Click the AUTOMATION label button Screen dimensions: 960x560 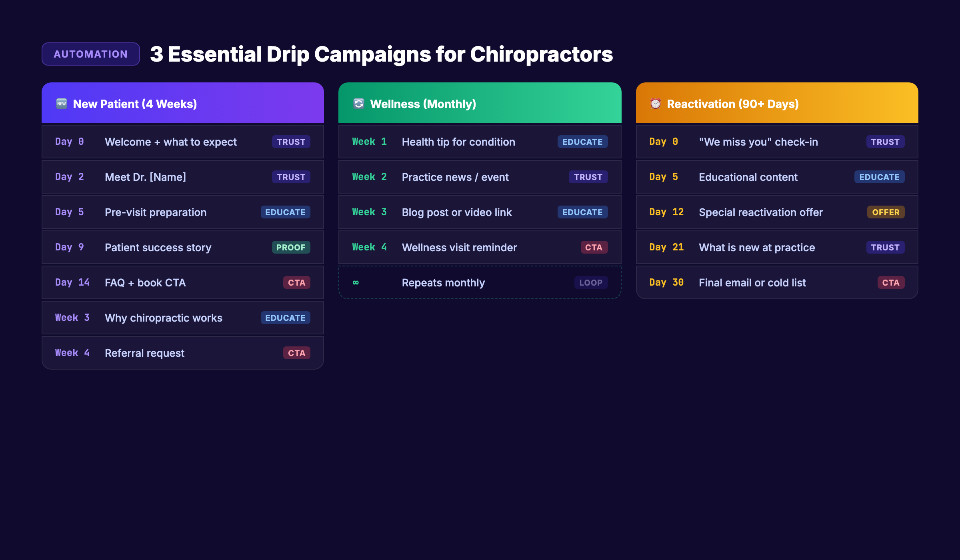point(90,54)
